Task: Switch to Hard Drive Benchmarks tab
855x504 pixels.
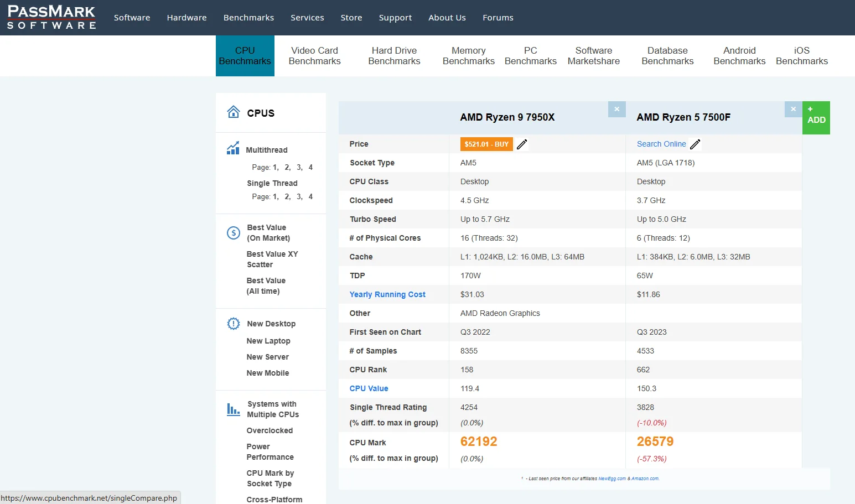Action: [394, 56]
